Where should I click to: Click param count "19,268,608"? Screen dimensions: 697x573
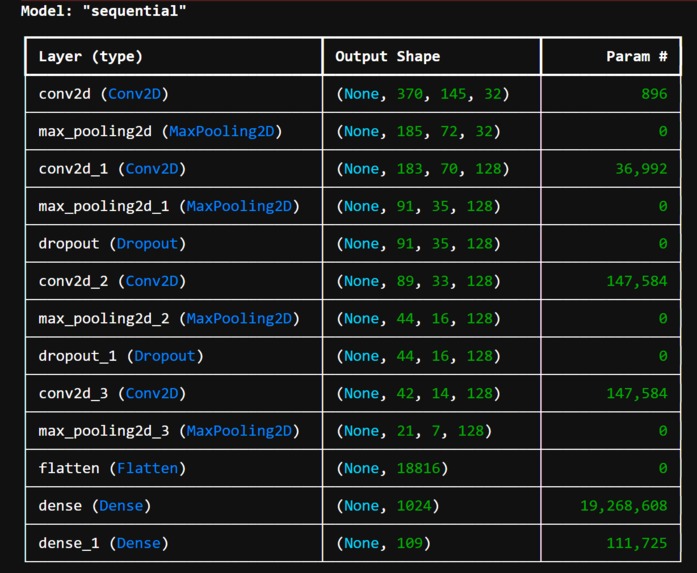[624, 506]
